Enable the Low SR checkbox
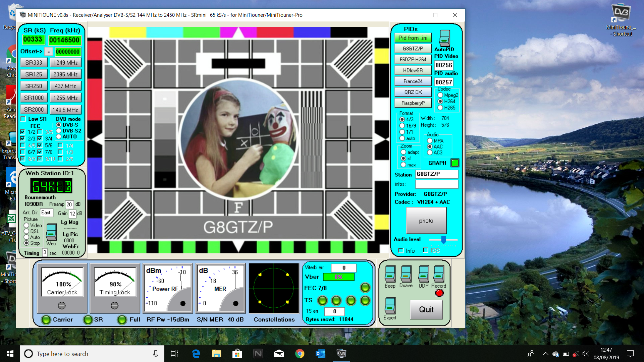The height and width of the screenshot is (362, 644). [x=23, y=119]
